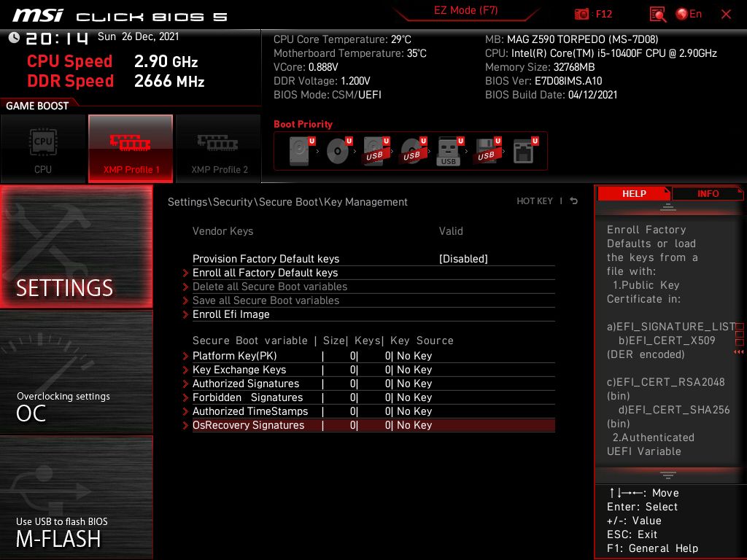Select the USB key boot device icon
Image resolution: width=747 pixels, height=560 pixels.
pos(449,151)
